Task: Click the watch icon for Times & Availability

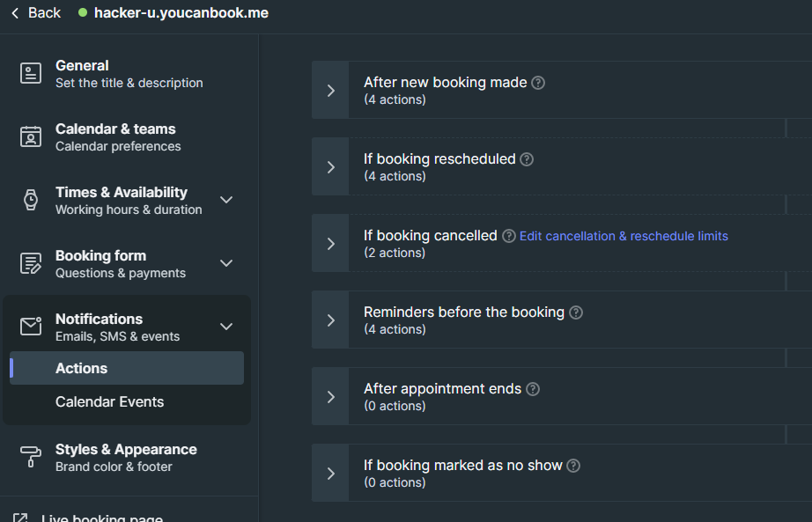Action: coord(31,200)
